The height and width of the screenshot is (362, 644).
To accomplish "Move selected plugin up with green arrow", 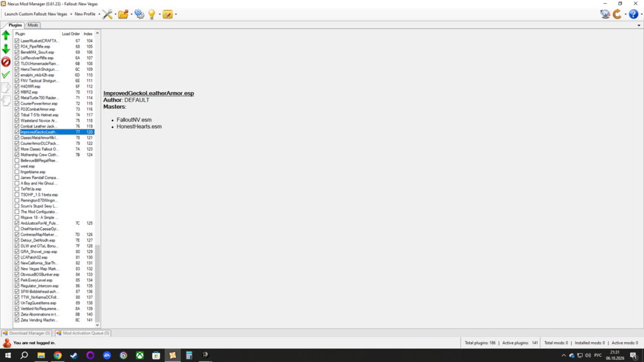I will 6,35.
